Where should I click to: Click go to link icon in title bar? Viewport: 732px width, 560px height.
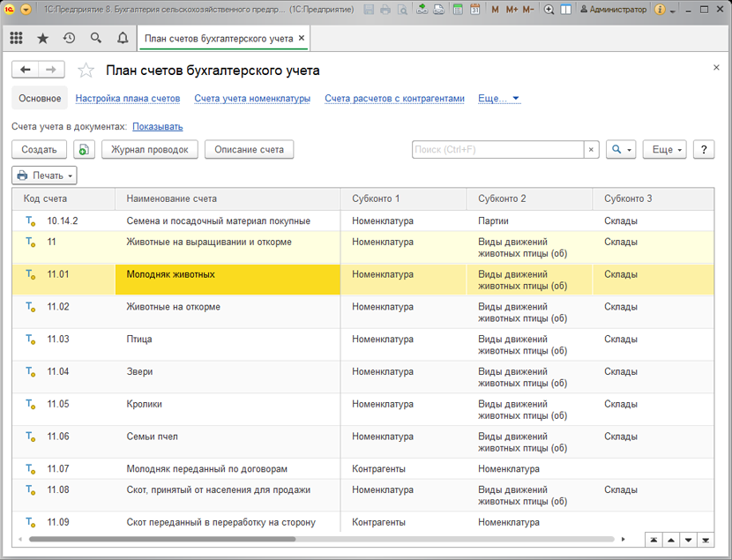(x=439, y=10)
